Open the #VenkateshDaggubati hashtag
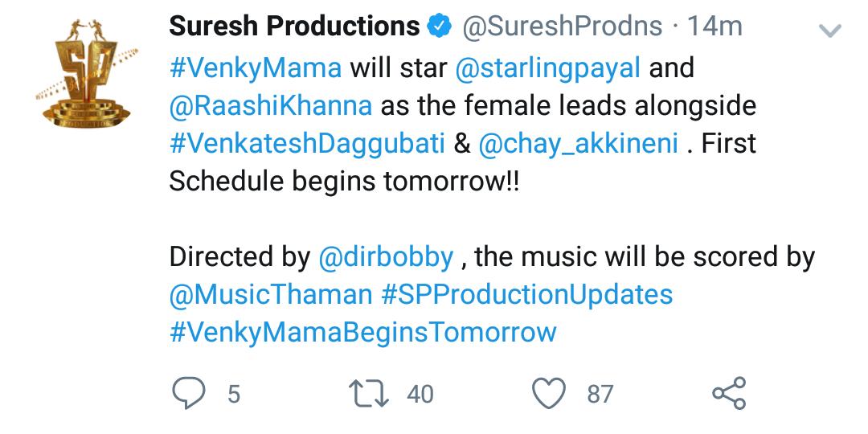The width and height of the screenshot is (868, 434). (307, 143)
